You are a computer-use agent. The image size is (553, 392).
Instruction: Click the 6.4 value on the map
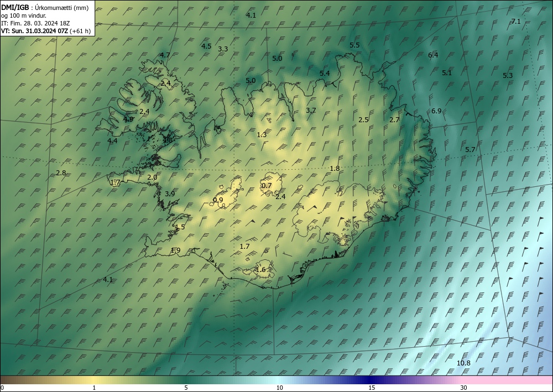[x=433, y=55]
